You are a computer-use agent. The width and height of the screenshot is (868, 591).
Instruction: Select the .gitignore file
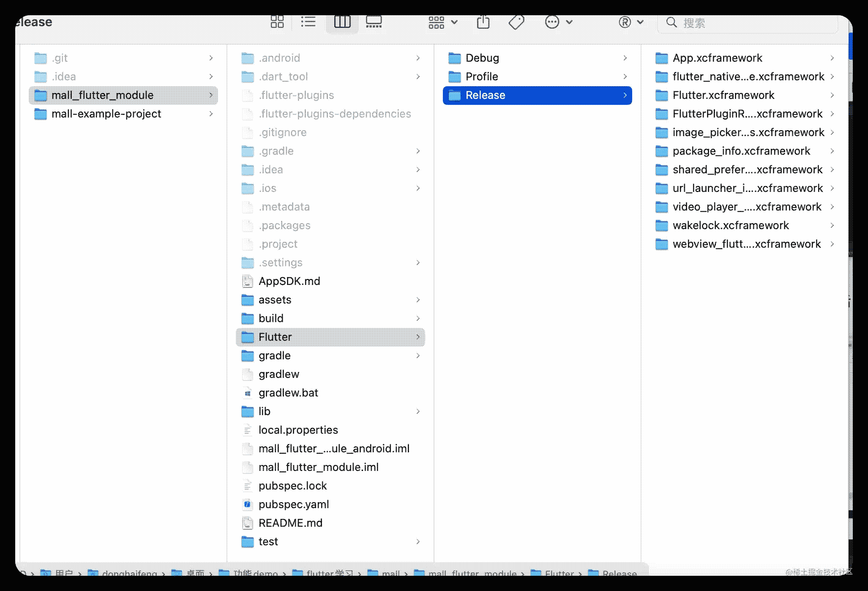(x=330, y=132)
